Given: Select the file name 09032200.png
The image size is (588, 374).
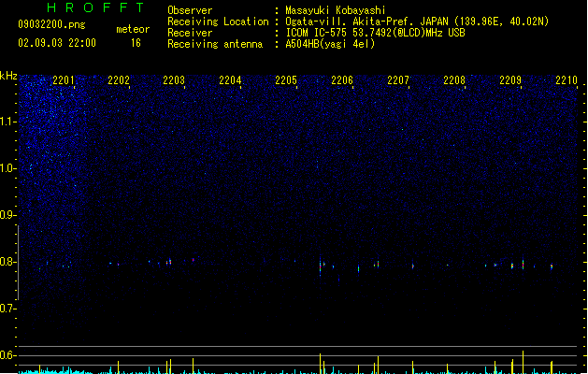Looking at the screenshot, I should click(51, 24).
